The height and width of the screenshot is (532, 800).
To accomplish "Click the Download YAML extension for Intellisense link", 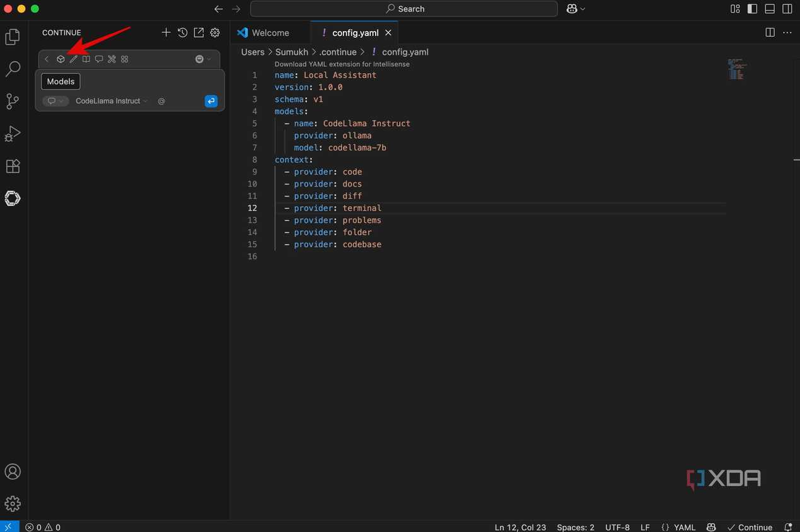I will click(x=342, y=64).
